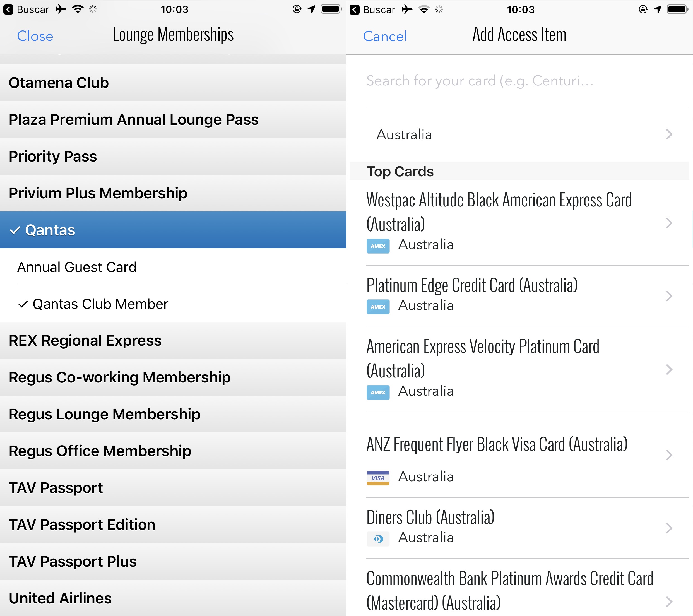Screen dimensions: 693x616
Task: Tap the back arrow beside Buscar in the left status bar
Action: [8, 9]
